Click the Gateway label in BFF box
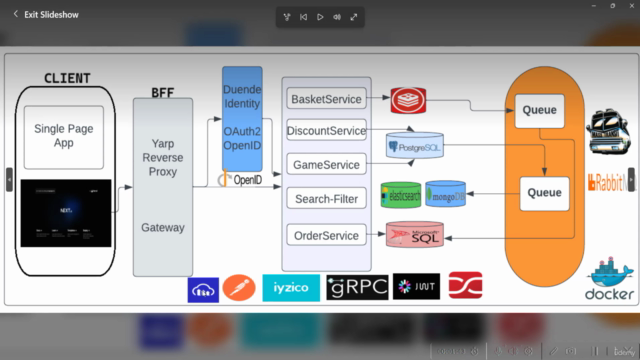 pyautogui.click(x=163, y=227)
